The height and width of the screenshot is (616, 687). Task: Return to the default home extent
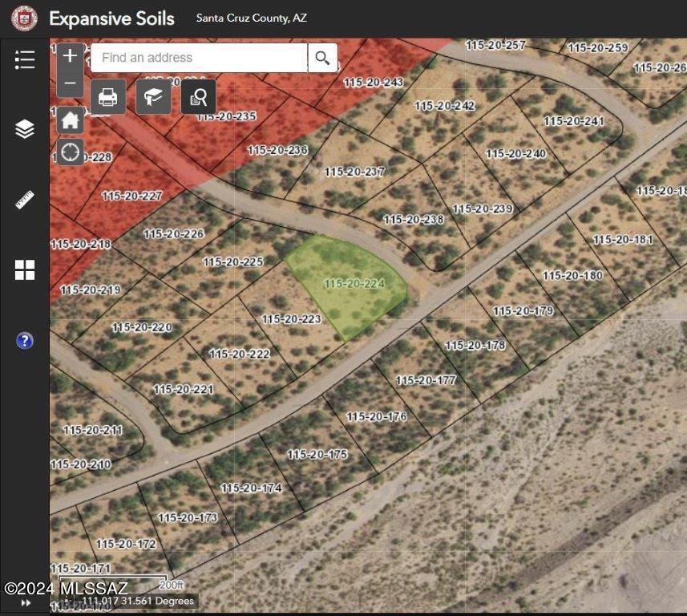click(x=70, y=120)
